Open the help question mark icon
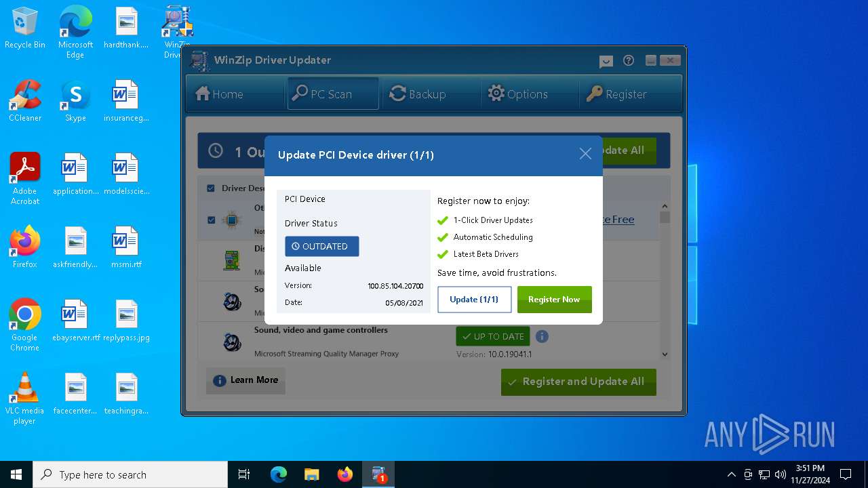868x488 pixels. click(629, 60)
